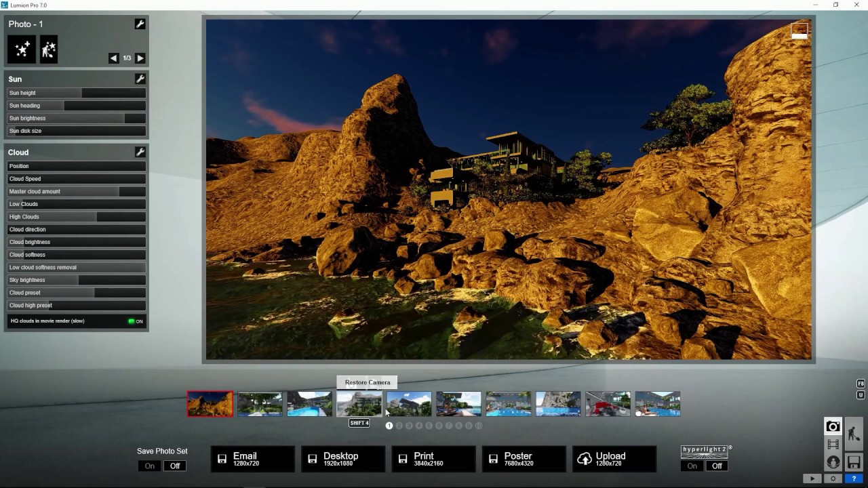Select the seventh photo thumbnail
Image resolution: width=868 pixels, height=488 pixels.
click(x=509, y=404)
